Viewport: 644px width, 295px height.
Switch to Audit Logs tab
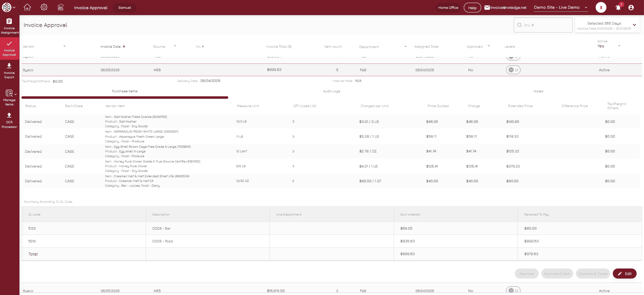[332, 91]
